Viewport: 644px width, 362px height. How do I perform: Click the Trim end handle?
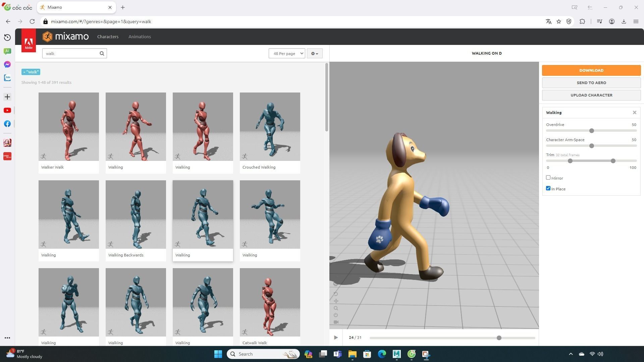pyautogui.click(x=613, y=161)
